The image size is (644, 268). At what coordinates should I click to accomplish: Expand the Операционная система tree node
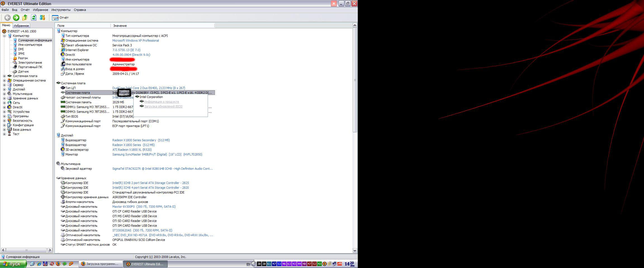click(x=4, y=80)
